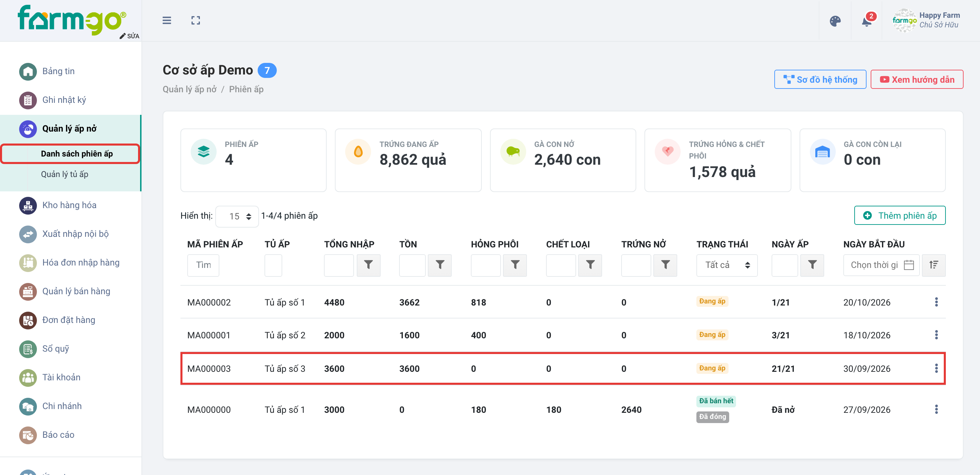Click the Xuất nhập nội bộ icon
The width and height of the screenshot is (980, 475).
28,234
